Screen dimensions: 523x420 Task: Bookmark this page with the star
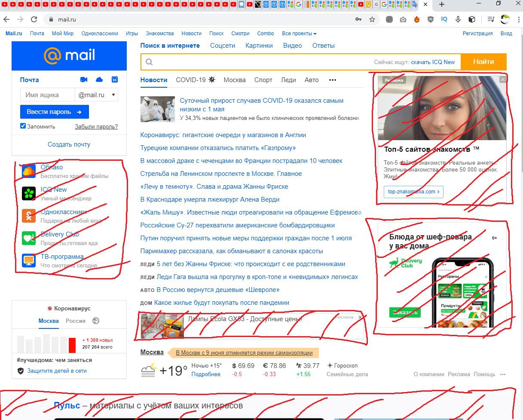[x=372, y=19]
